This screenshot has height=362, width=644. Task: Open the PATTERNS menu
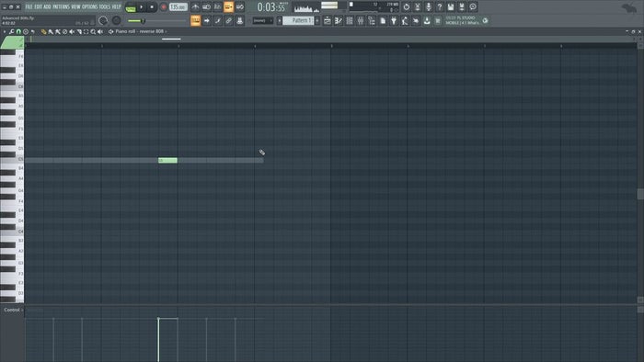[x=62, y=7]
